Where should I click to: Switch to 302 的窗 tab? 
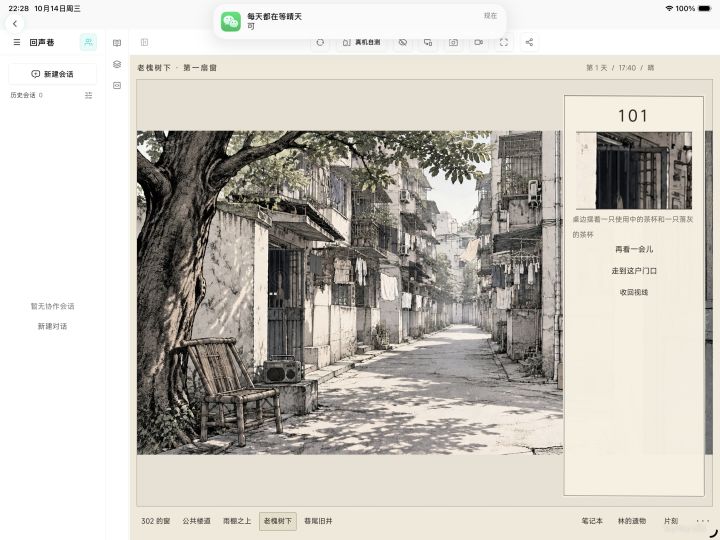pos(156,521)
